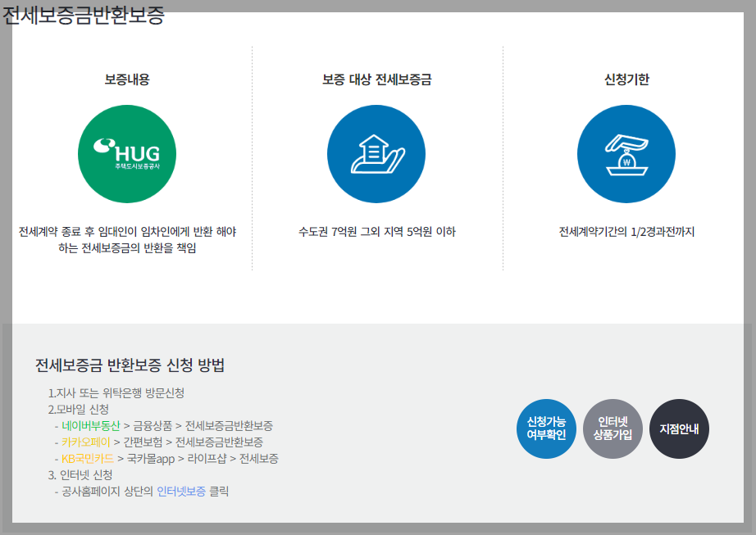Open 지점안내 dark round button
756x535 pixels.
[x=680, y=428]
